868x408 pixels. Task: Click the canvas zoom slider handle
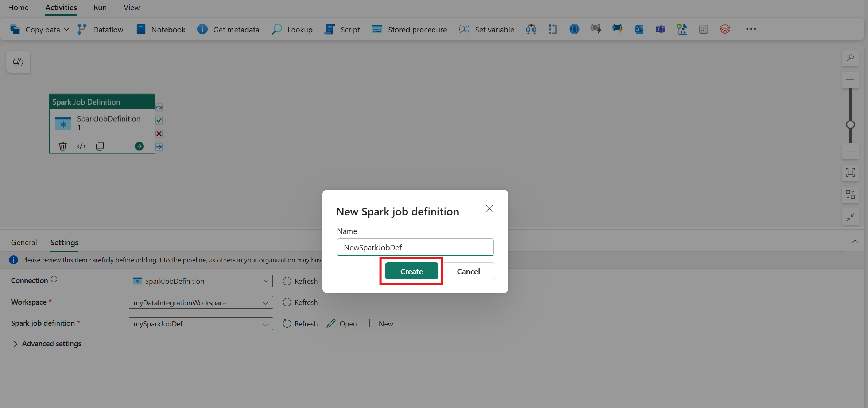(x=850, y=125)
